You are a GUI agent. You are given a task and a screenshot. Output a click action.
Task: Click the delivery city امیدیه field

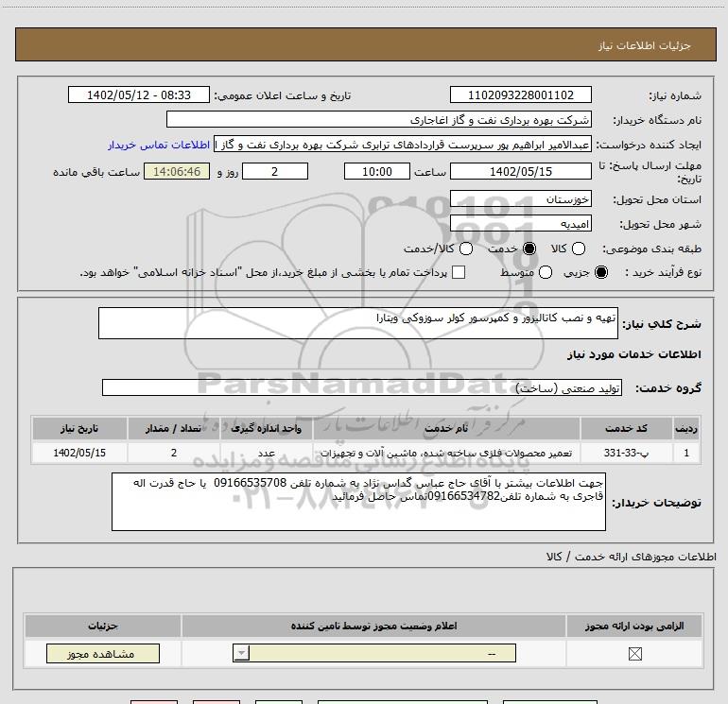click(x=520, y=224)
